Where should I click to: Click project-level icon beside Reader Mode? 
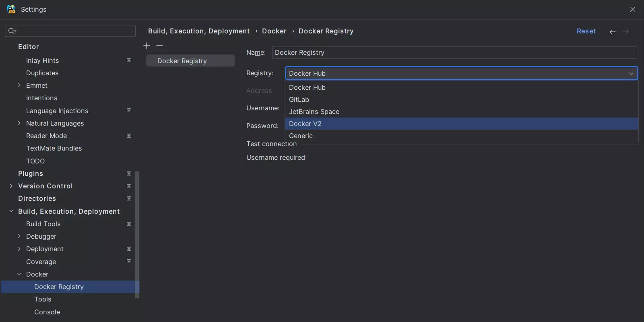point(129,136)
